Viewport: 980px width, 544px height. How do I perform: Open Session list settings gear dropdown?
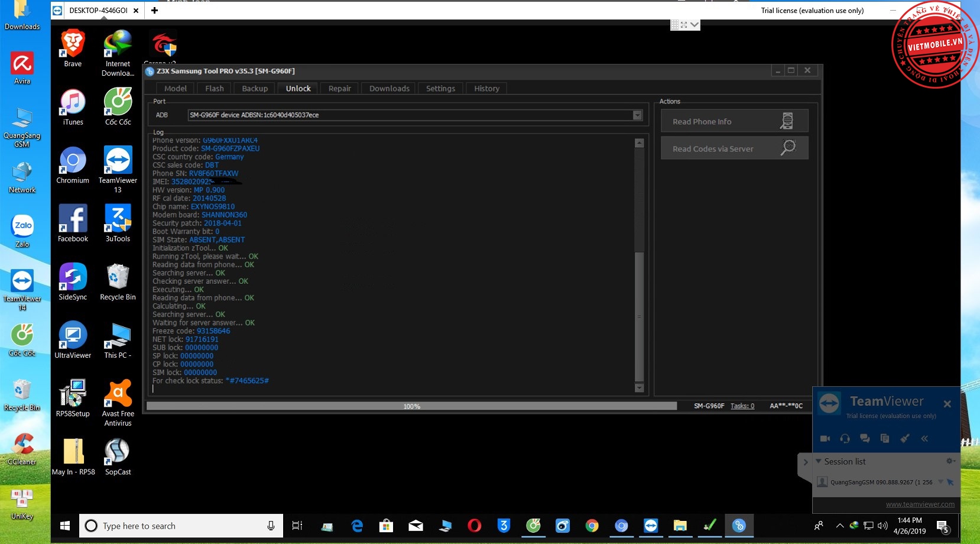950,461
